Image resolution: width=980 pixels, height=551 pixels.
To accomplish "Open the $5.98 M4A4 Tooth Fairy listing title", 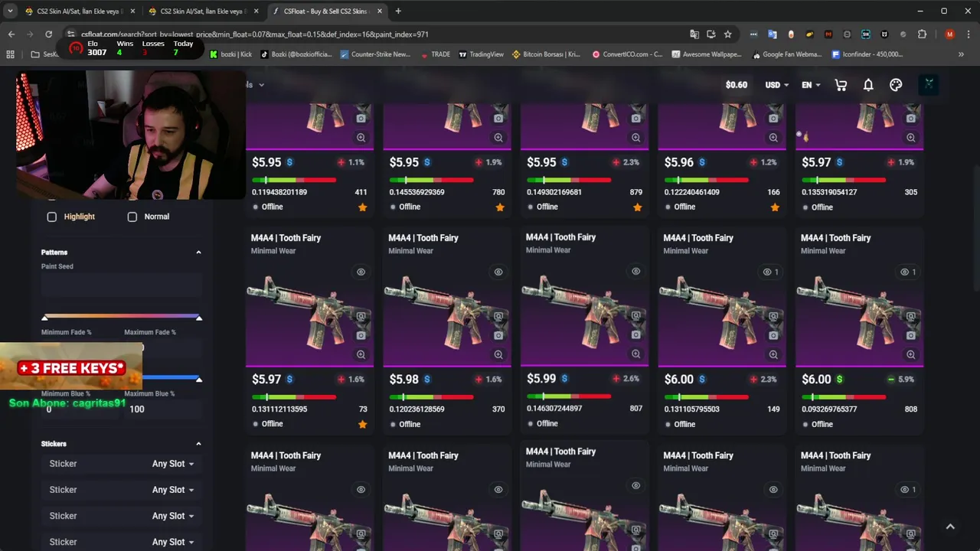I will (423, 238).
